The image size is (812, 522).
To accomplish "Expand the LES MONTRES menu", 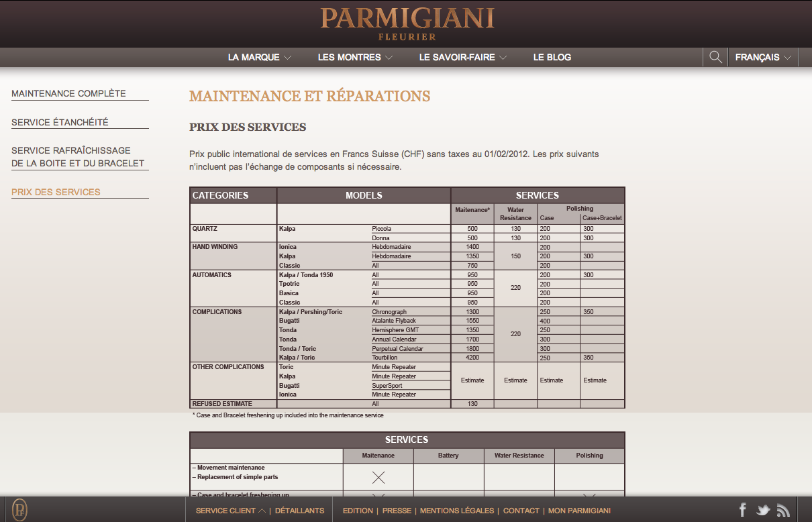I will [355, 57].
